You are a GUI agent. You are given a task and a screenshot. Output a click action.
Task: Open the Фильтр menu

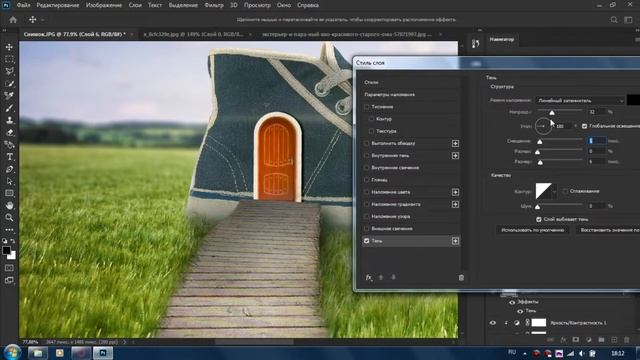coord(214,5)
